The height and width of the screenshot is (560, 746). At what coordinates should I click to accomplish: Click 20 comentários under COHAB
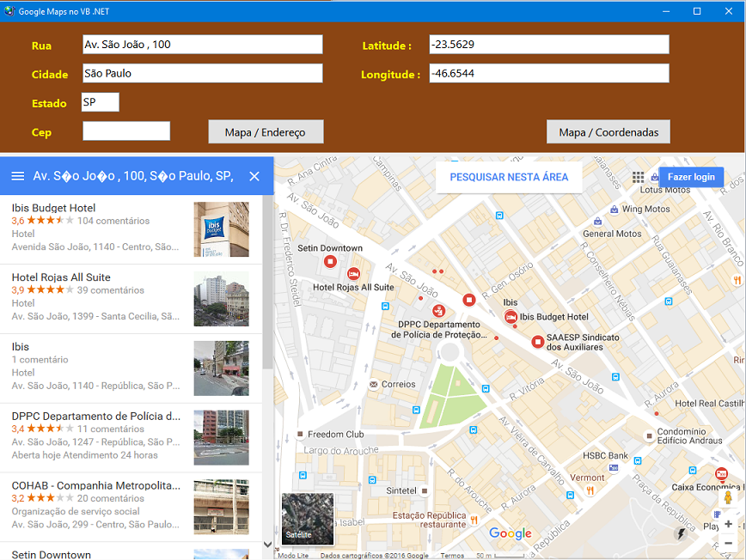tap(111, 498)
